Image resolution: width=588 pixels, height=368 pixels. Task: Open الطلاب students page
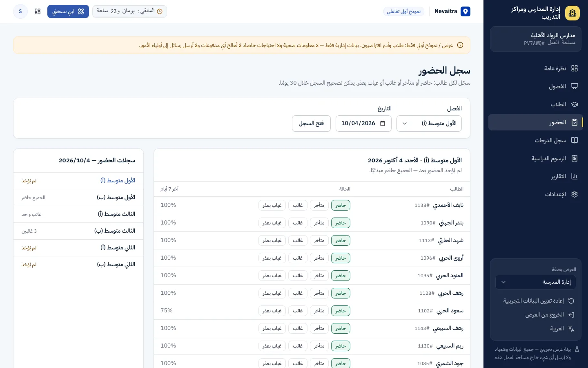pyautogui.click(x=535, y=104)
